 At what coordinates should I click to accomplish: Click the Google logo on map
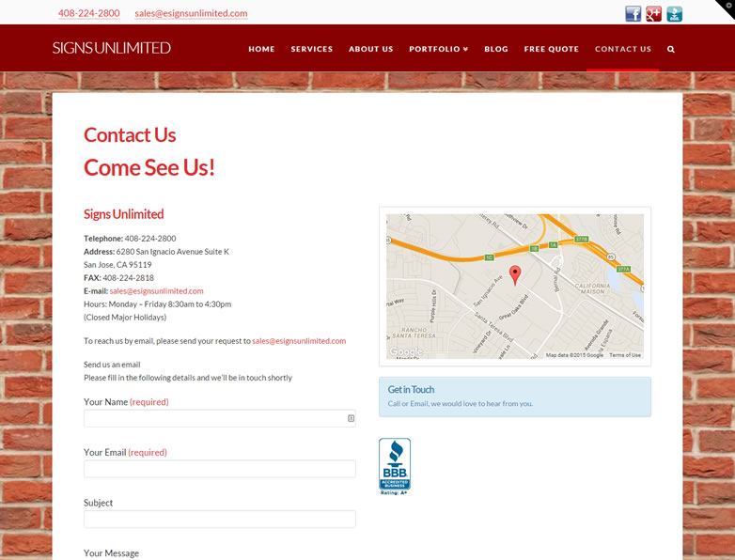pos(406,351)
